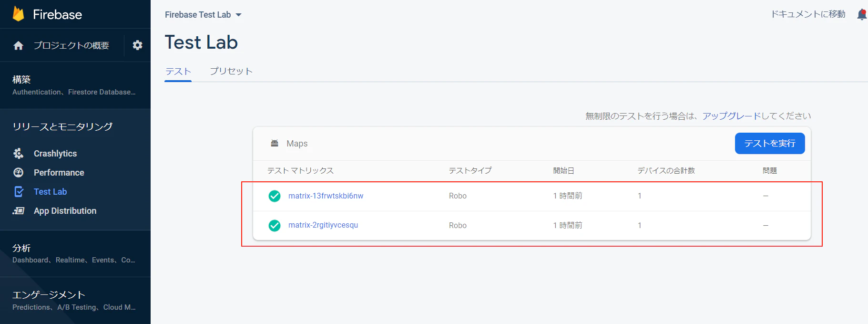Open Firebase Test Lab project dropdown
The height and width of the screenshot is (324, 868).
point(203,15)
